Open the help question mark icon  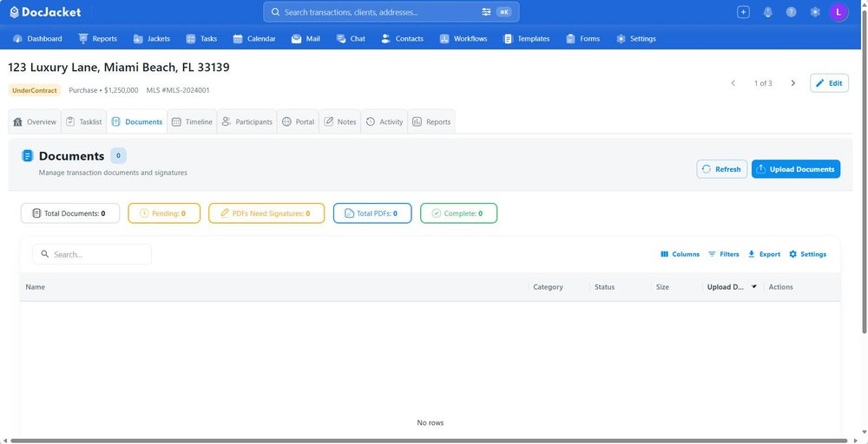(x=791, y=12)
